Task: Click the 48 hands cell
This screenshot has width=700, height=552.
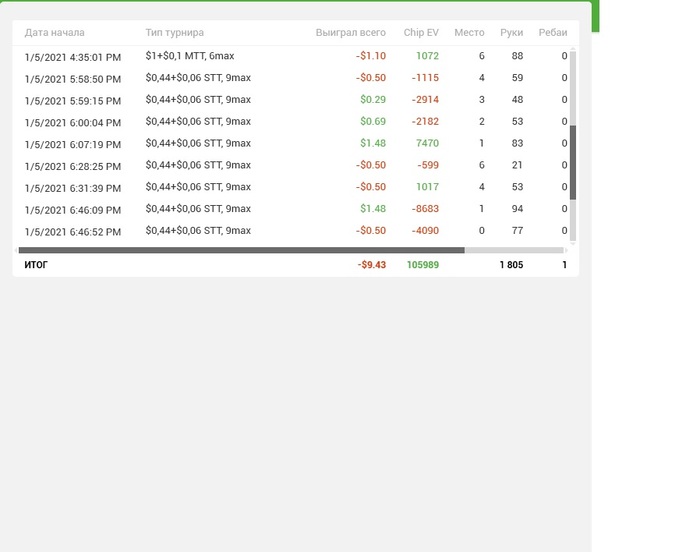Action: 517,100
